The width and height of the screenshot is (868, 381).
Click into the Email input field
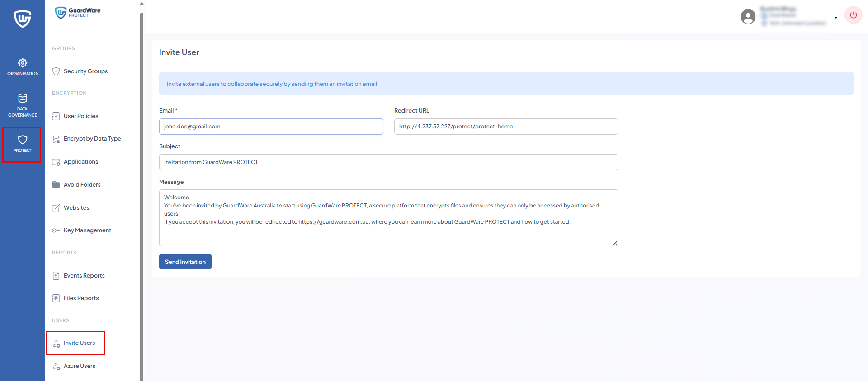[x=271, y=127]
